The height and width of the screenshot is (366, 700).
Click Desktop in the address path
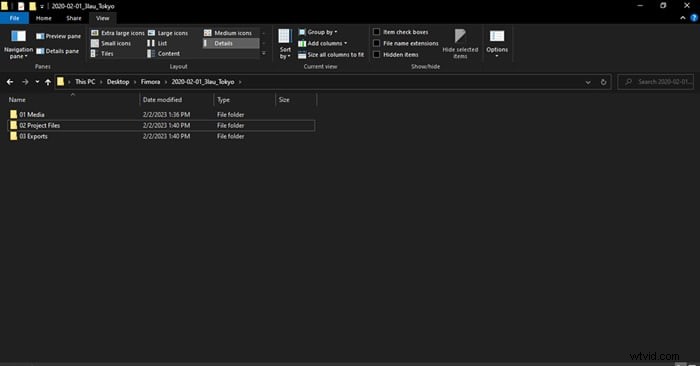(118, 82)
